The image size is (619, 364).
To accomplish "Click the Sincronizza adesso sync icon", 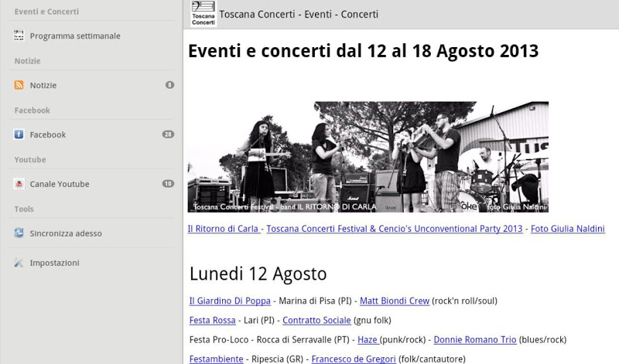I will click(19, 233).
